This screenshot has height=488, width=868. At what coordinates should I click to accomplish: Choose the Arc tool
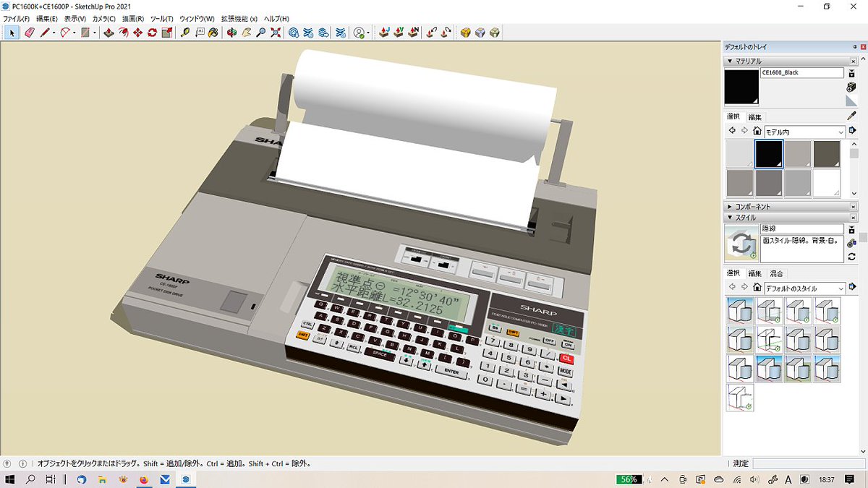tap(65, 33)
